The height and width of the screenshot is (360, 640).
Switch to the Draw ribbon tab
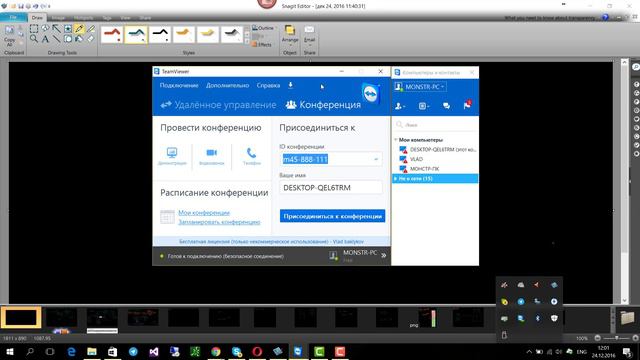(37, 18)
